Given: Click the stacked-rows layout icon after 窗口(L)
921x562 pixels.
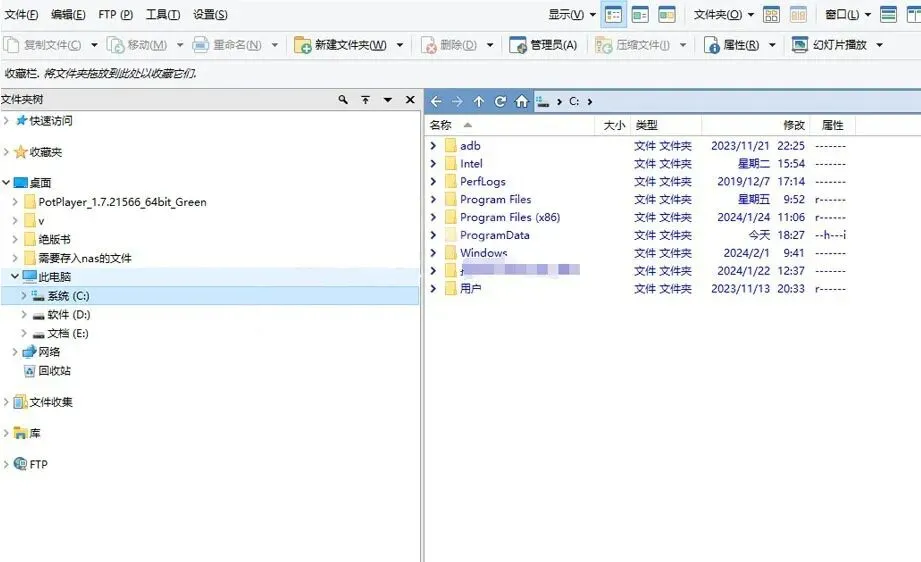Looking at the screenshot, I should click(888, 15).
